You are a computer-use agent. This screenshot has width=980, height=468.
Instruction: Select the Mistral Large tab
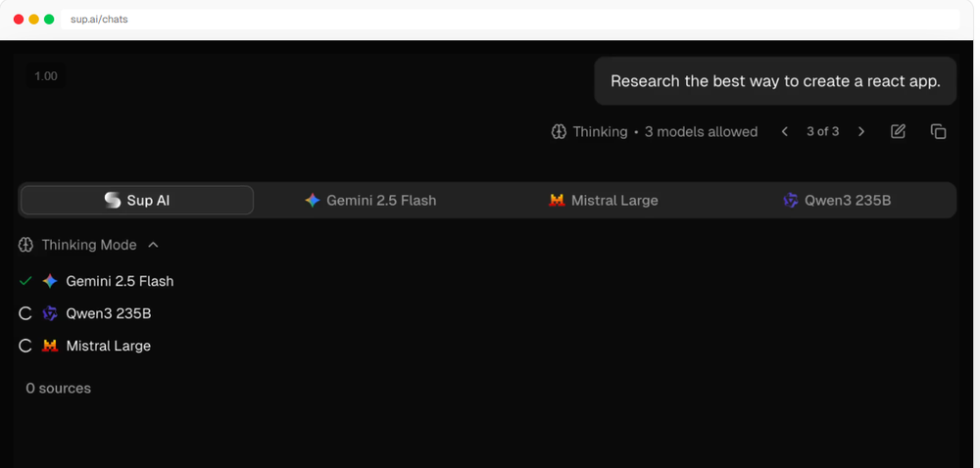(x=603, y=201)
